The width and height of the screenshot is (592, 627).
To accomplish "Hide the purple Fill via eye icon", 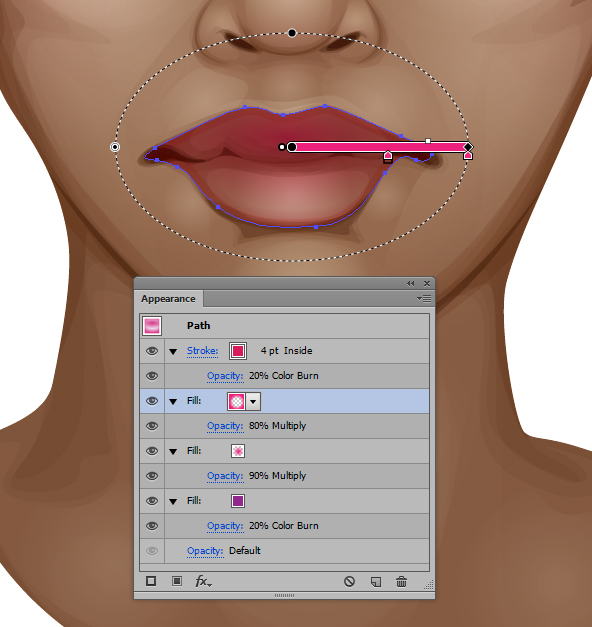I will (152, 501).
